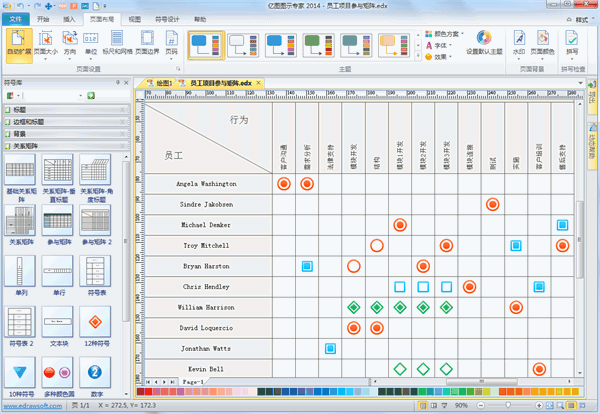Image resolution: width=600 pixels, height=414 pixels.
Task: Open the Page-1 sheet tab
Action: (x=192, y=382)
